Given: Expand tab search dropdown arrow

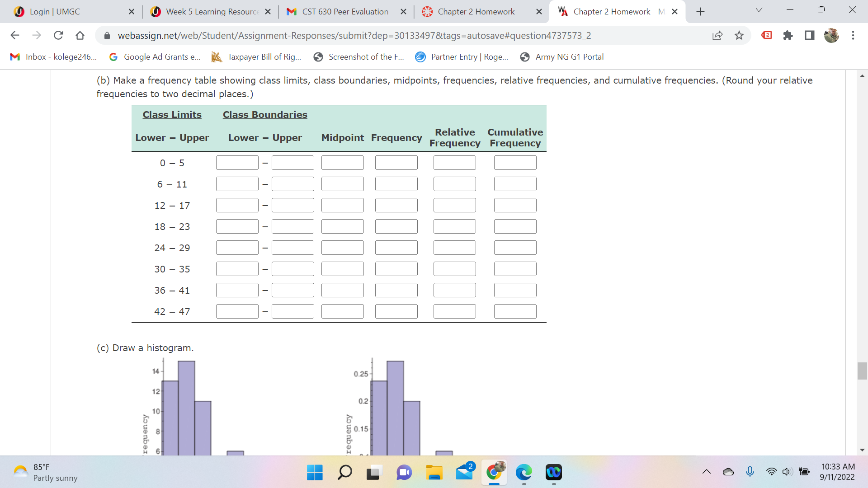Looking at the screenshot, I should (x=759, y=10).
